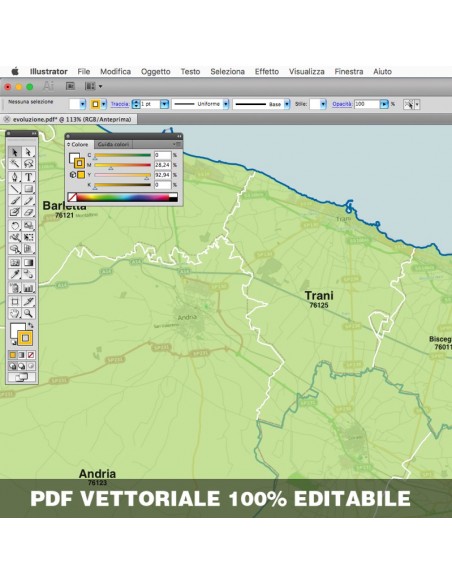Open the Testo menu

(x=190, y=72)
